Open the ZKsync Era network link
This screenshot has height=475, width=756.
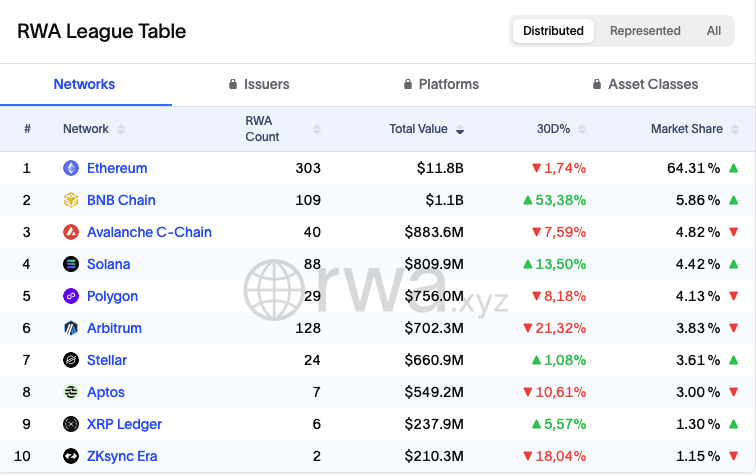tap(122, 456)
